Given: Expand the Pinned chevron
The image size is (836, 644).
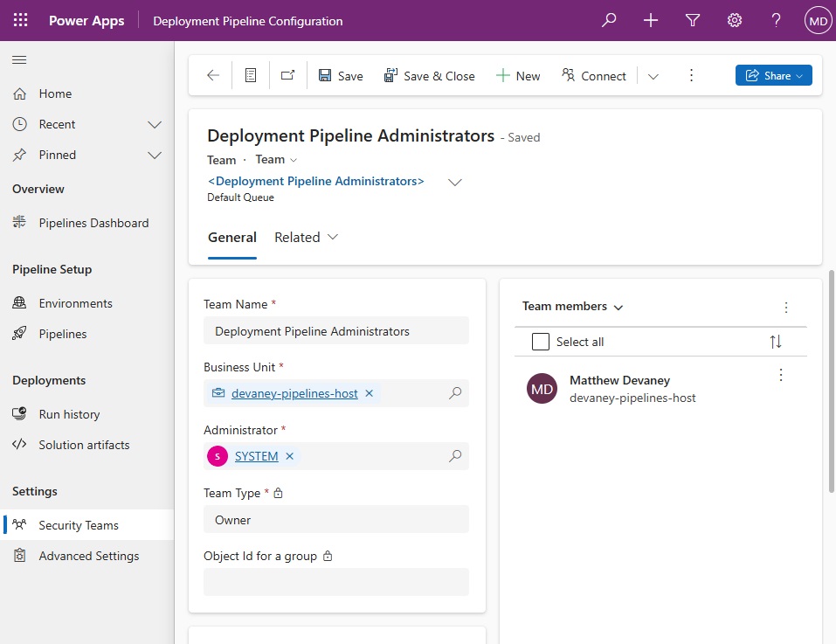Looking at the screenshot, I should click(x=155, y=156).
